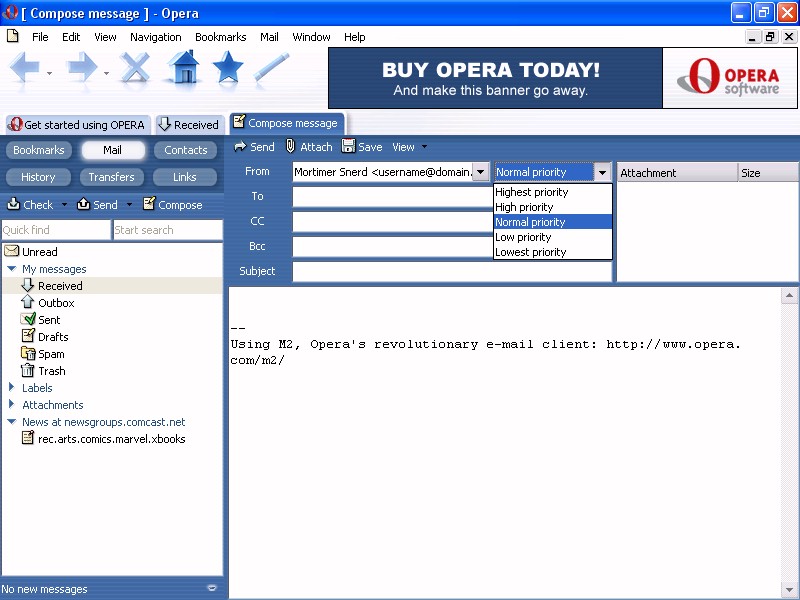
Task: Click the Back arrow navigation icon
Action: pyautogui.click(x=26, y=68)
